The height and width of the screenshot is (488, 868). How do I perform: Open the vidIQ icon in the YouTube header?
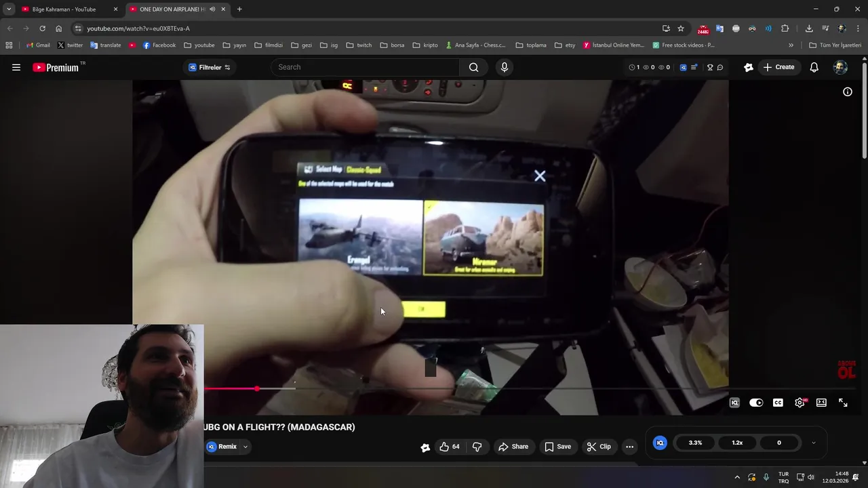(683, 67)
